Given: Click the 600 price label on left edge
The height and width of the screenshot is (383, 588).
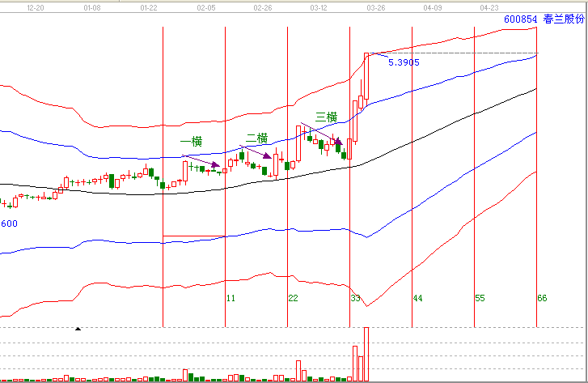Looking at the screenshot, I should pyautogui.click(x=9, y=223).
